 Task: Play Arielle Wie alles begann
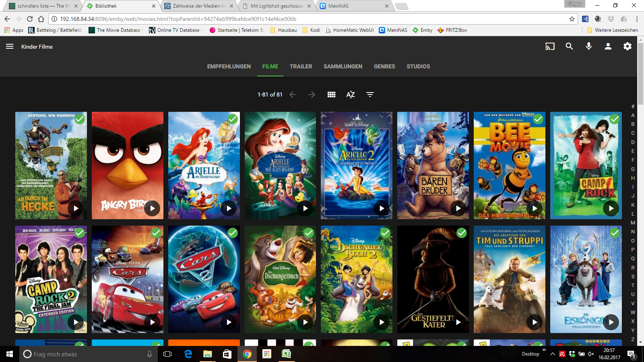[305, 208]
